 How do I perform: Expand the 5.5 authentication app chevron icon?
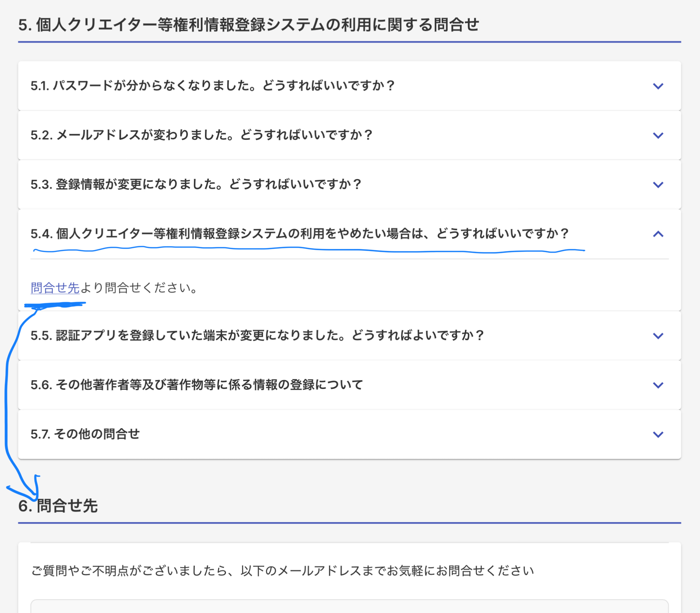658,336
